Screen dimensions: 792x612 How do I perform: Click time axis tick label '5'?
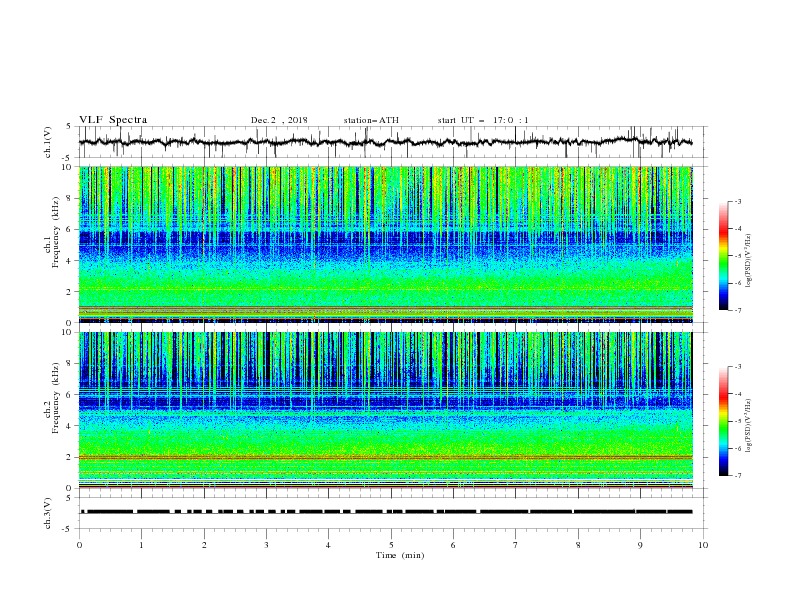point(391,545)
